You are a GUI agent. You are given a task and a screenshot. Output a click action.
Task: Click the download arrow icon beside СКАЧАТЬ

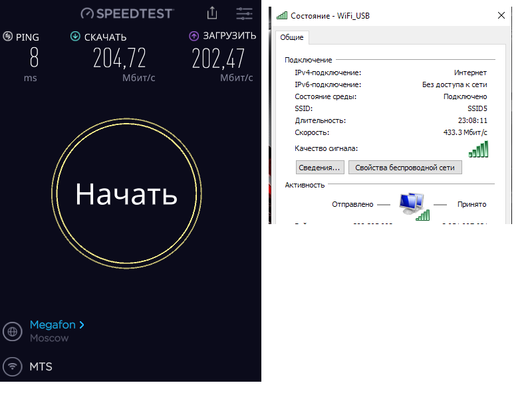tap(75, 37)
